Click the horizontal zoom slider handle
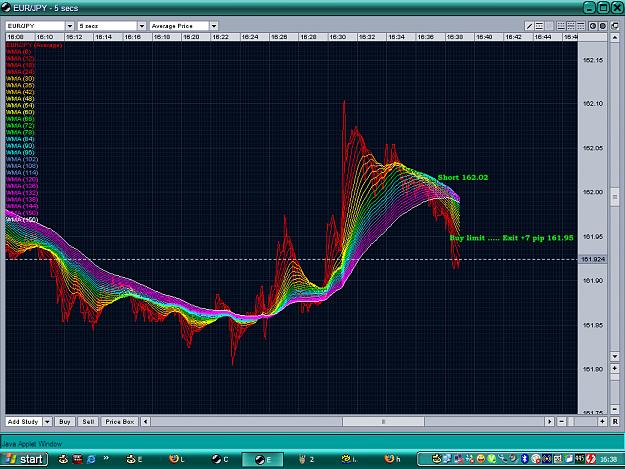Screen dimensions: 625x469 point(571,422)
